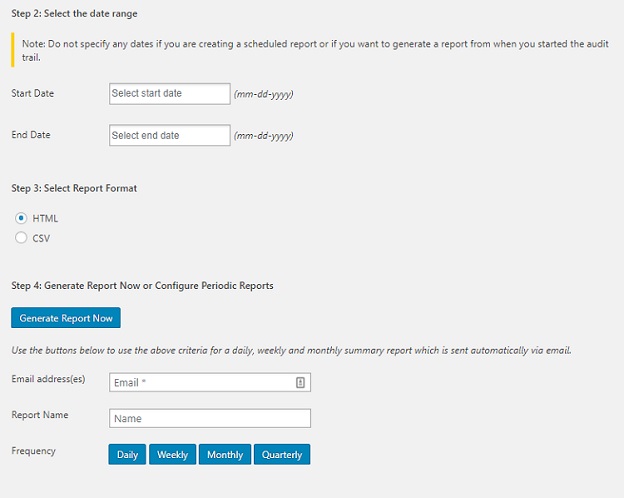Click the 'CSV' label text

pos(41,238)
